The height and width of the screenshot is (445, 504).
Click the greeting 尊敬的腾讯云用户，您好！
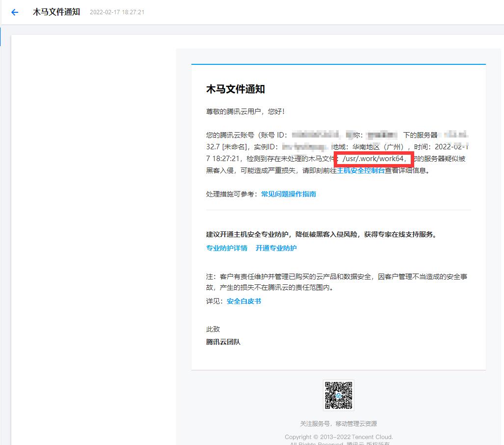245,111
